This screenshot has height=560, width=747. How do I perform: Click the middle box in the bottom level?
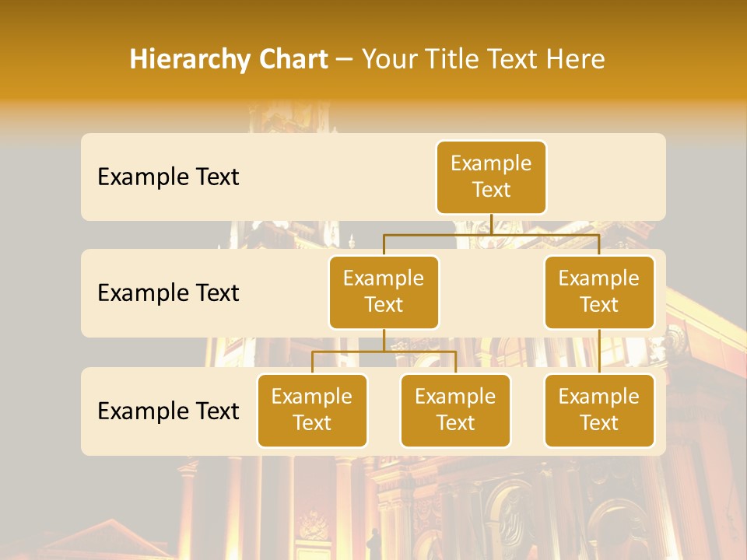[455, 411]
